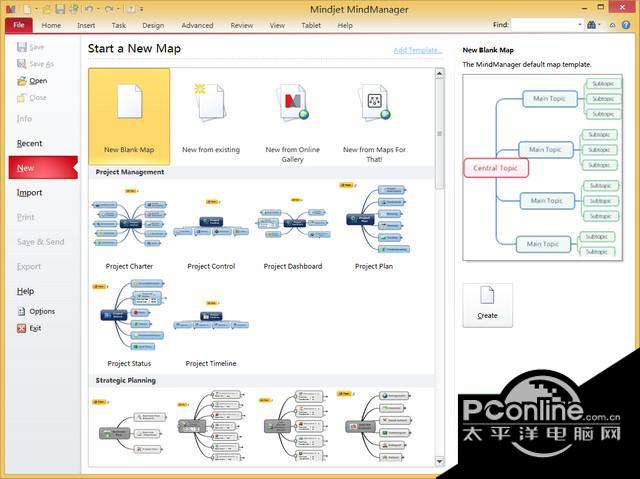Click Save As in the File menu
Image resolution: width=640 pixels, height=479 pixels.
[36, 64]
